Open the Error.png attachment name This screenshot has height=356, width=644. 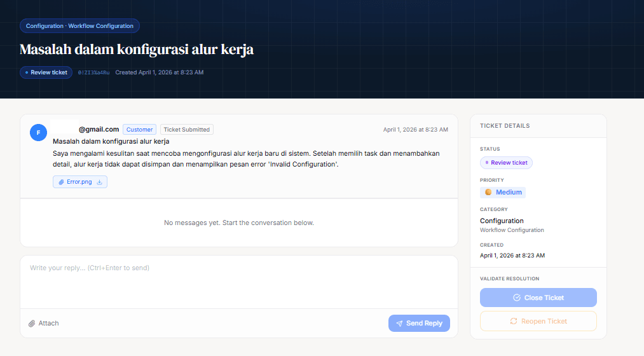(x=79, y=182)
